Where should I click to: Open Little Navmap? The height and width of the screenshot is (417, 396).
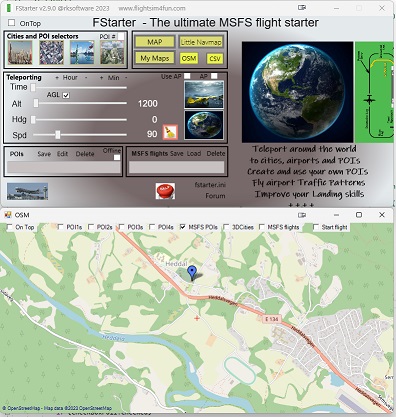tap(201, 42)
